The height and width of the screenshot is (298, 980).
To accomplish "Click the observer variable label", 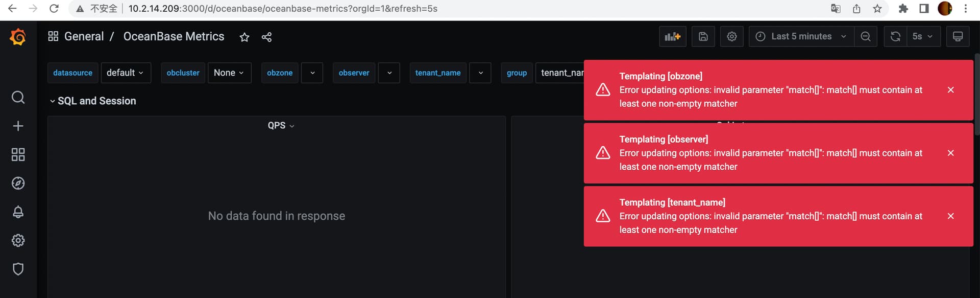I will [354, 73].
